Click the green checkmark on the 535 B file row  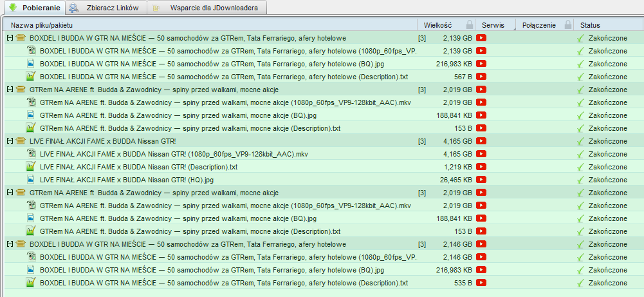pyautogui.click(x=581, y=283)
